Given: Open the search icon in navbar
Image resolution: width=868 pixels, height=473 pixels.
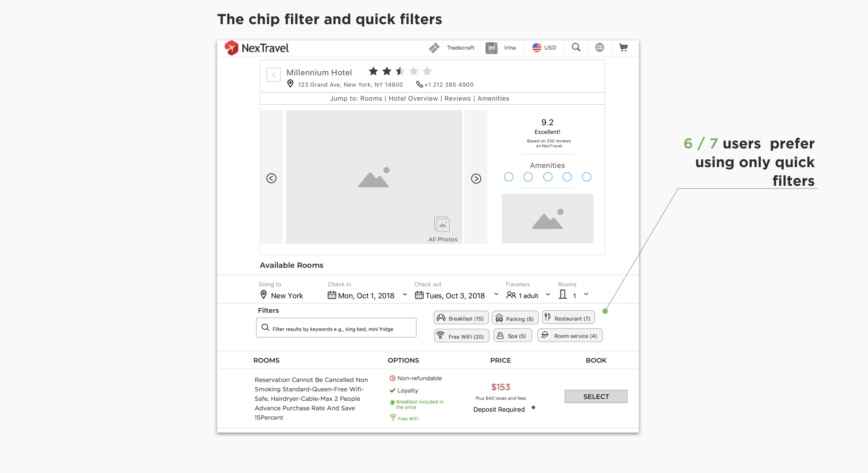Looking at the screenshot, I should tap(575, 48).
